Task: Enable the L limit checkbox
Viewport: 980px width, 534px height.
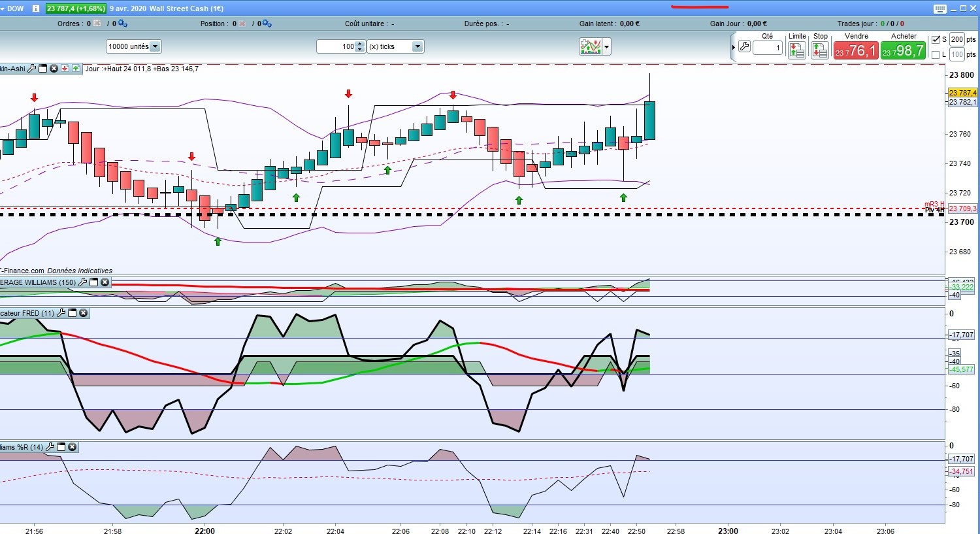Action: (x=936, y=54)
